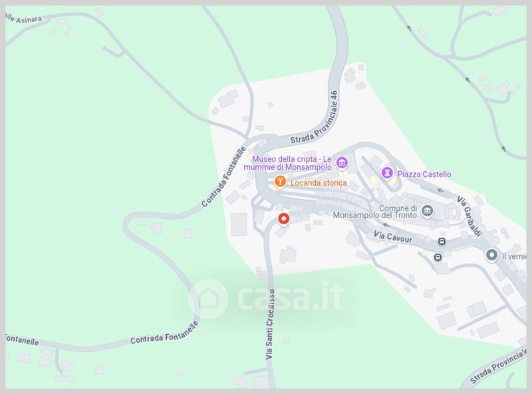Click the Piazza Castello text label
532x394 pixels.
424,174
